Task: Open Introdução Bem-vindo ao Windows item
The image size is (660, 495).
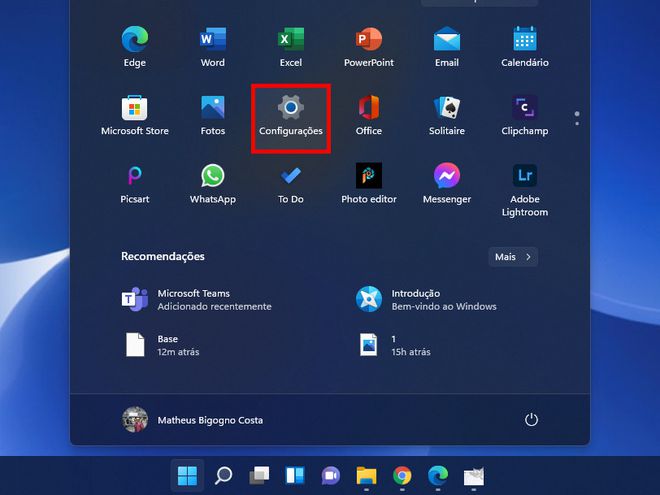Action: (x=426, y=299)
